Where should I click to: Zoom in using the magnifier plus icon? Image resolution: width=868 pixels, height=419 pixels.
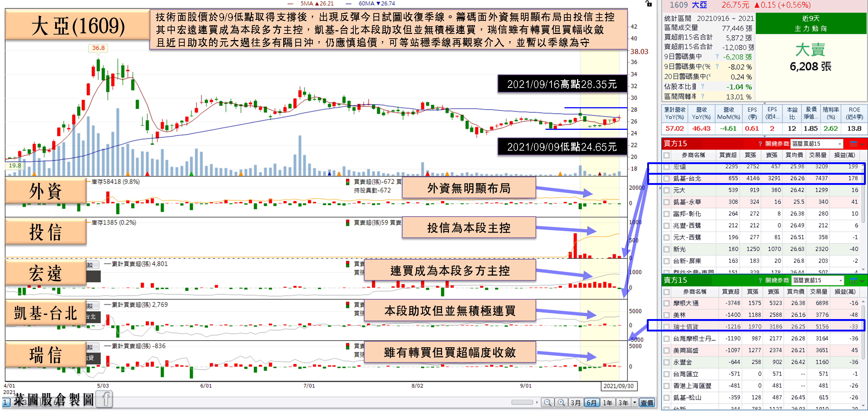[x=561, y=402]
